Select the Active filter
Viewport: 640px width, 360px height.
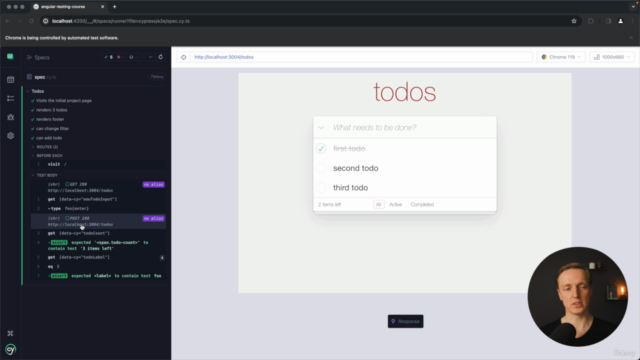(x=396, y=204)
